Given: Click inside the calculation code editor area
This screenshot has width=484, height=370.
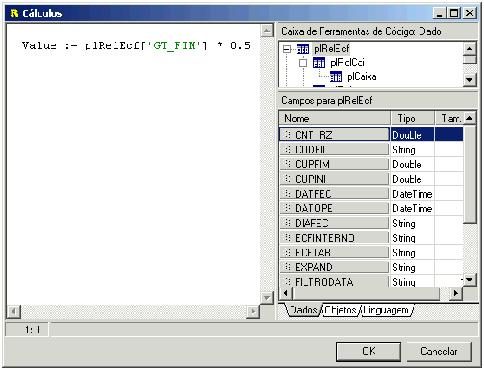Looking at the screenshot, I should 133,164.
